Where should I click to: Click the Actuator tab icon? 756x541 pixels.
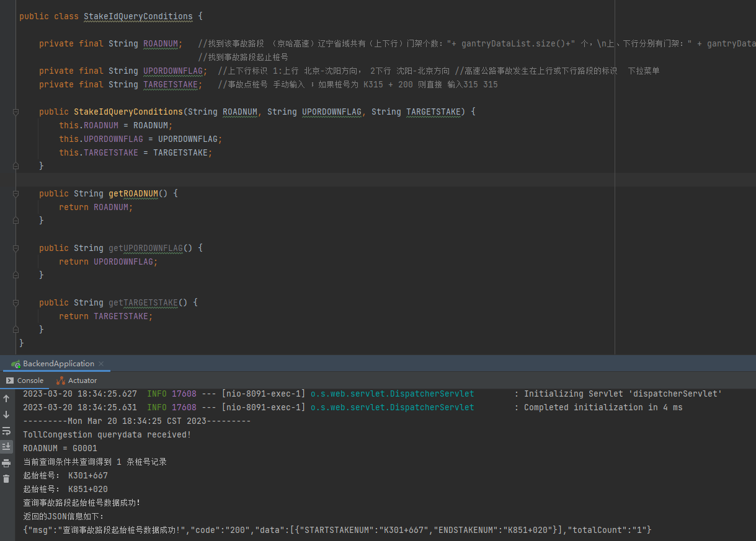[60, 380]
